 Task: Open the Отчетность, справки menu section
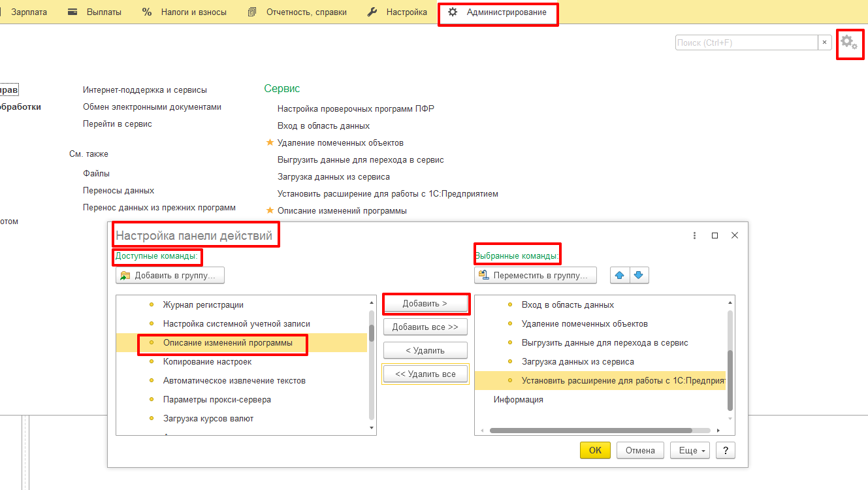coord(298,12)
